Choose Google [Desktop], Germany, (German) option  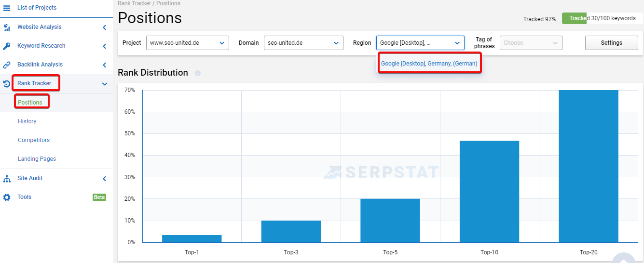pos(429,64)
